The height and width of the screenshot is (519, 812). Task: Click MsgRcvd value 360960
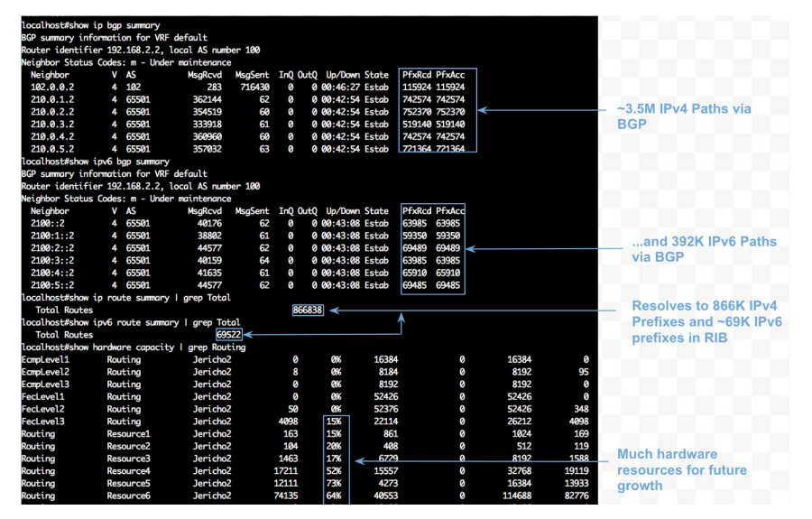pos(208,136)
